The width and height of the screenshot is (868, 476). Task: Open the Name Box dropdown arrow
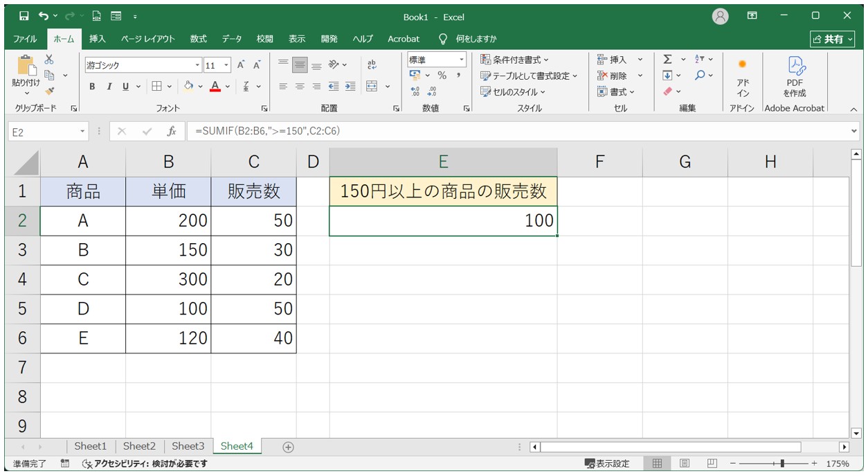83,132
